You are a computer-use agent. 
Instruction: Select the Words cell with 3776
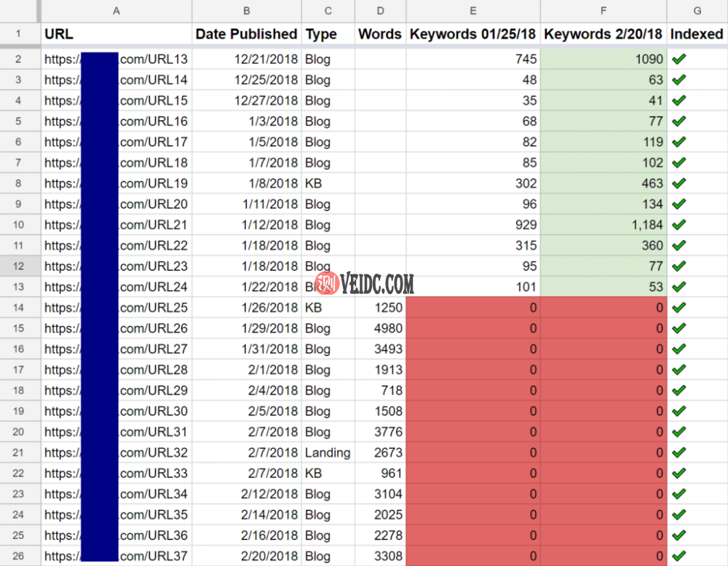(380, 431)
